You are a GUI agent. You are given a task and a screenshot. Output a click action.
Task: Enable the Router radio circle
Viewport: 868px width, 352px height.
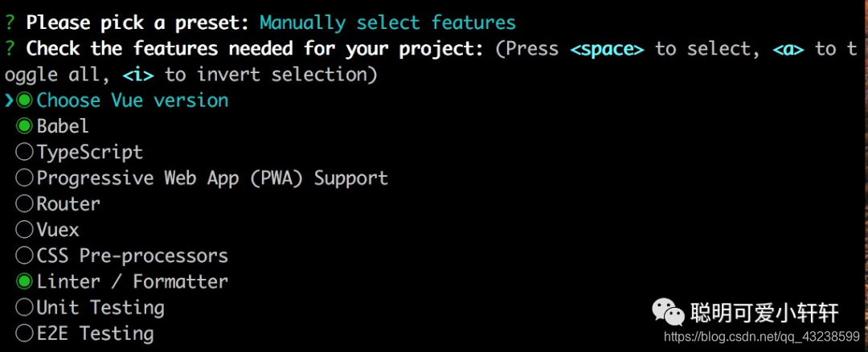(x=24, y=203)
